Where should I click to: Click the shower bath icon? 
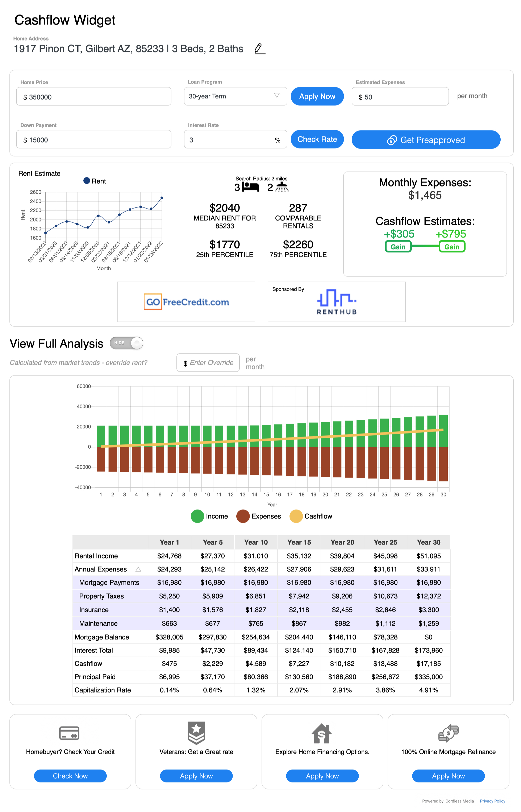(282, 187)
